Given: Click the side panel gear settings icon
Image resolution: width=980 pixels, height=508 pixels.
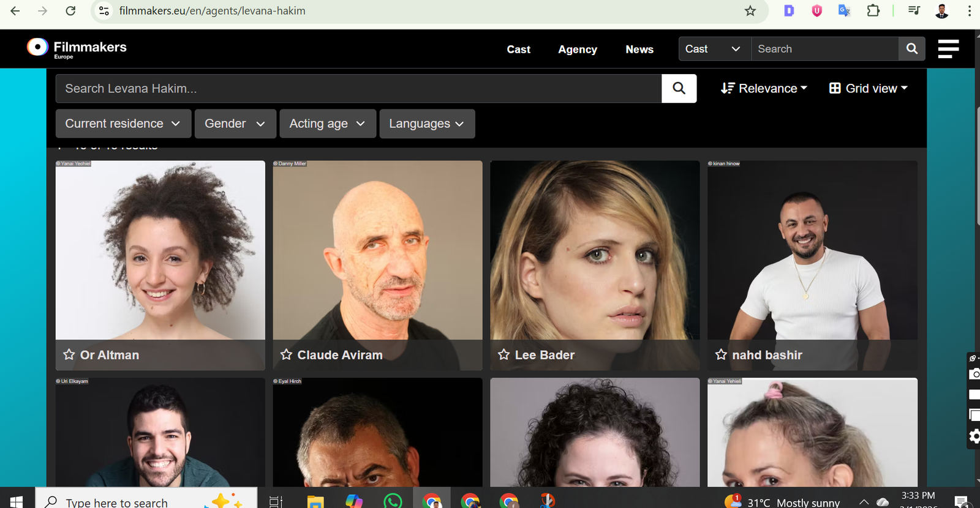Looking at the screenshot, I should pyautogui.click(x=974, y=436).
